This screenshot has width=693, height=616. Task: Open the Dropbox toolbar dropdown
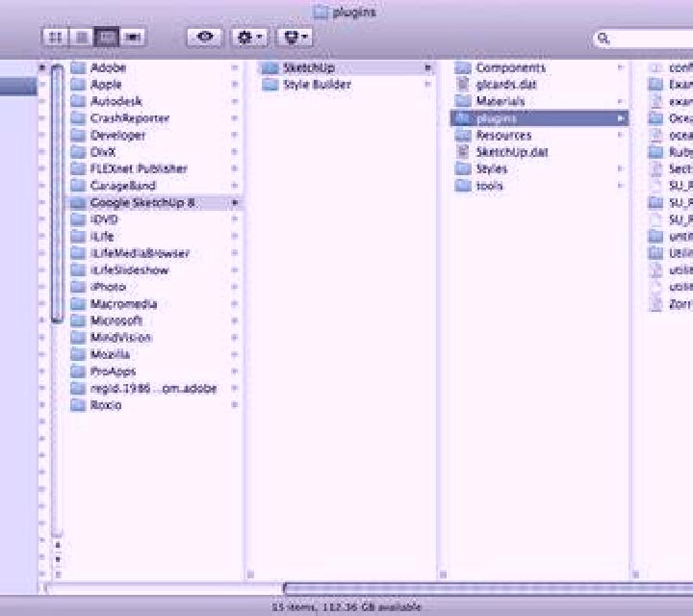pyautogui.click(x=295, y=38)
